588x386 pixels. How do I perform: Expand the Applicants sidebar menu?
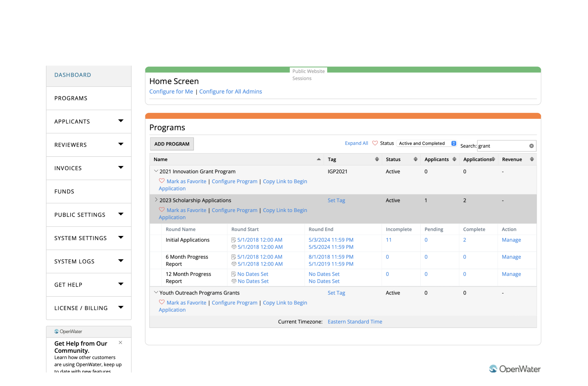(x=121, y=121)
